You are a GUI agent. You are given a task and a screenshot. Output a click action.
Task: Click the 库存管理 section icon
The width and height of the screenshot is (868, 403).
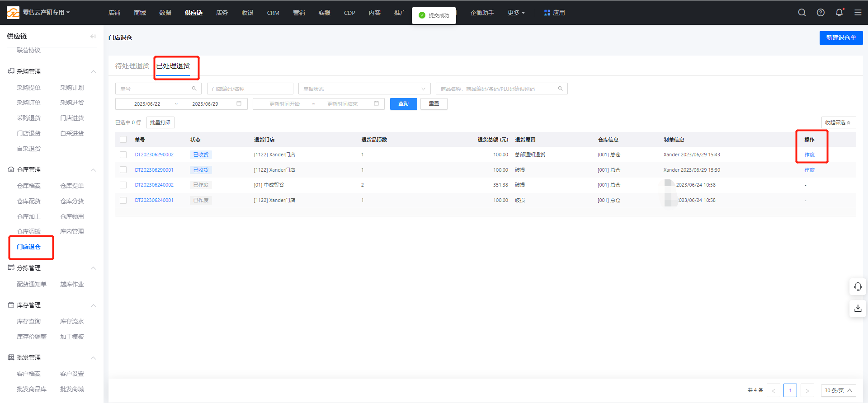point(11,305)
